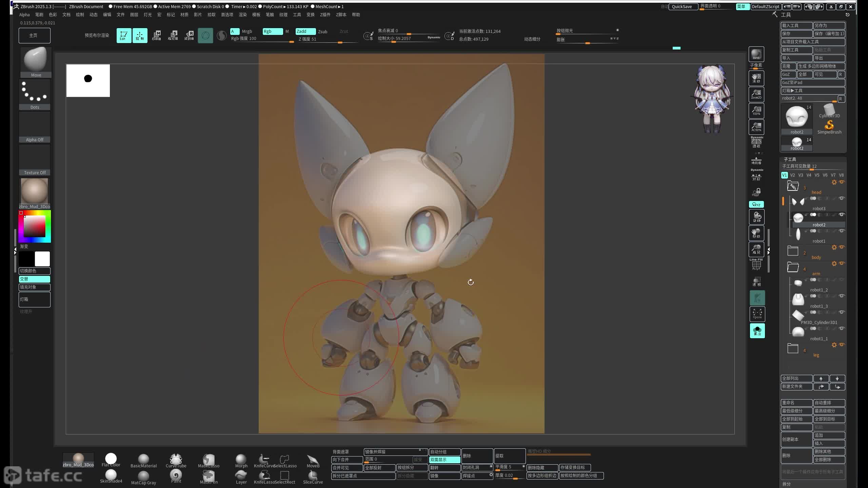Toggle the XYZ rotation axis button
This screenshot has height=488, width=868.
coord(756,204)
